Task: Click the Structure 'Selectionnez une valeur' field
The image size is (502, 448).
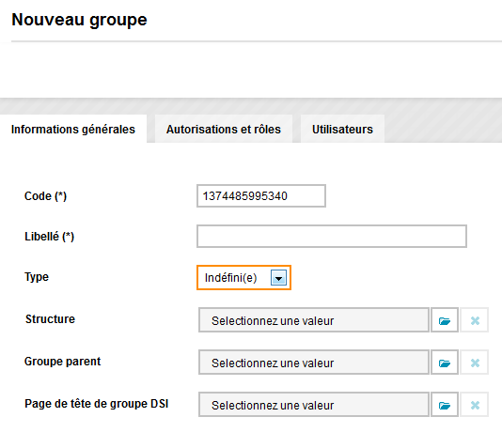Action: click(x=314, y=320)
